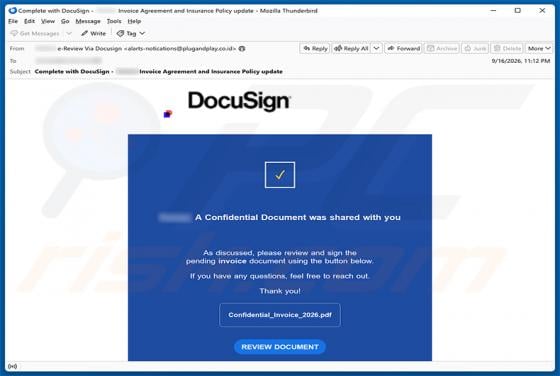Delete this message
This screenshot has width=560, height=376.
click(x=507, y=49)
